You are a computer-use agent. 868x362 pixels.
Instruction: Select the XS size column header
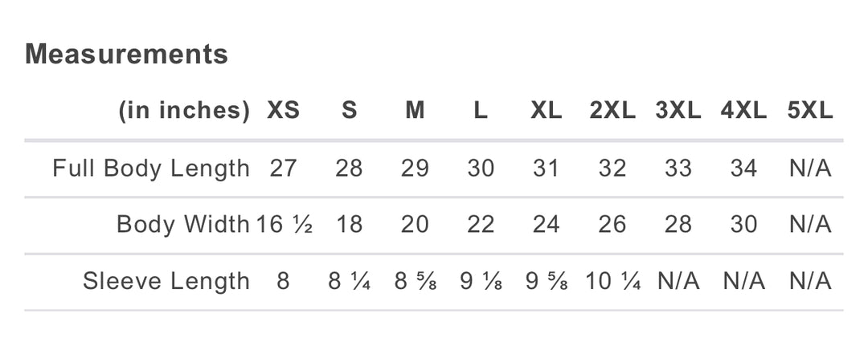pyautogui.click(x=283, y=111)
